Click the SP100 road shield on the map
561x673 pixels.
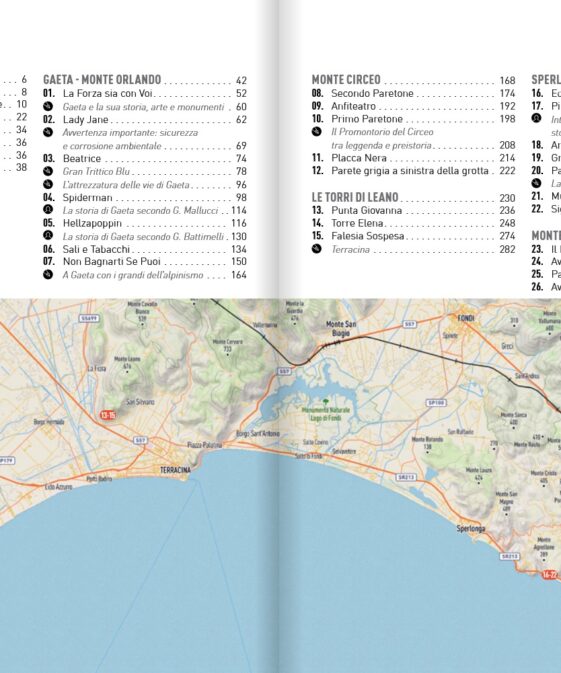tap(437, 403)
